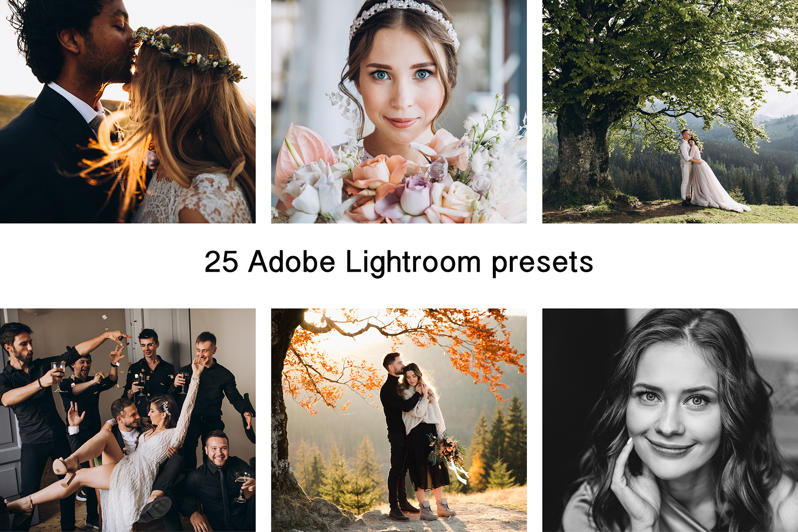Image resolution: width=798 pixels, height=532 pixels.
Task: Click the word "Lightroom" in the heading
Action: point(413,262)
